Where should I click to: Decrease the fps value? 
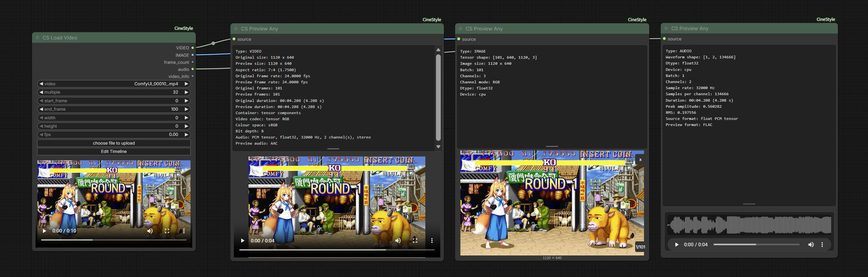[41, 134]
